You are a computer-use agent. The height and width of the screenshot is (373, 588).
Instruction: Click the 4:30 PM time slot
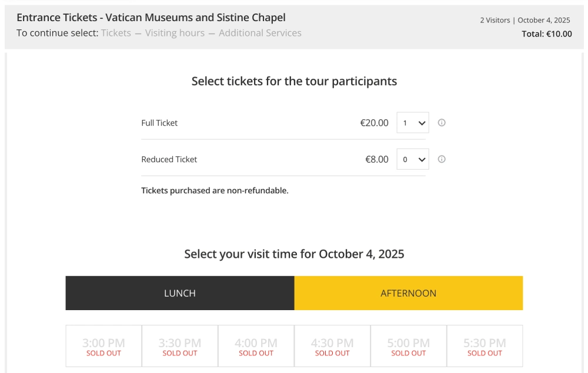coord(332,346)
